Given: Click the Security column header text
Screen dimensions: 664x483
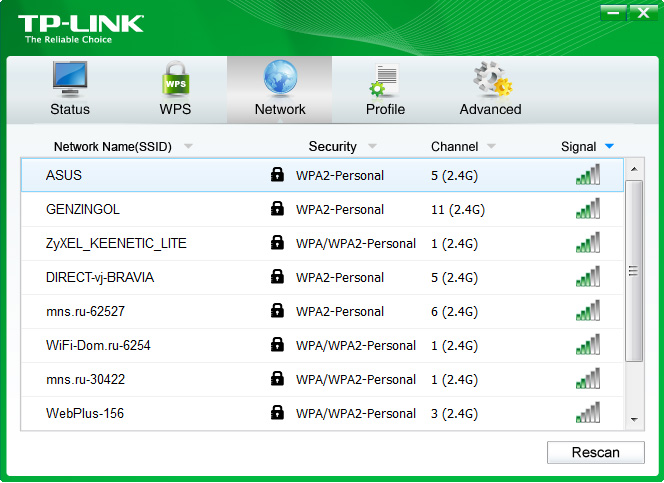Looking at the screenshot, I should 332,146.
